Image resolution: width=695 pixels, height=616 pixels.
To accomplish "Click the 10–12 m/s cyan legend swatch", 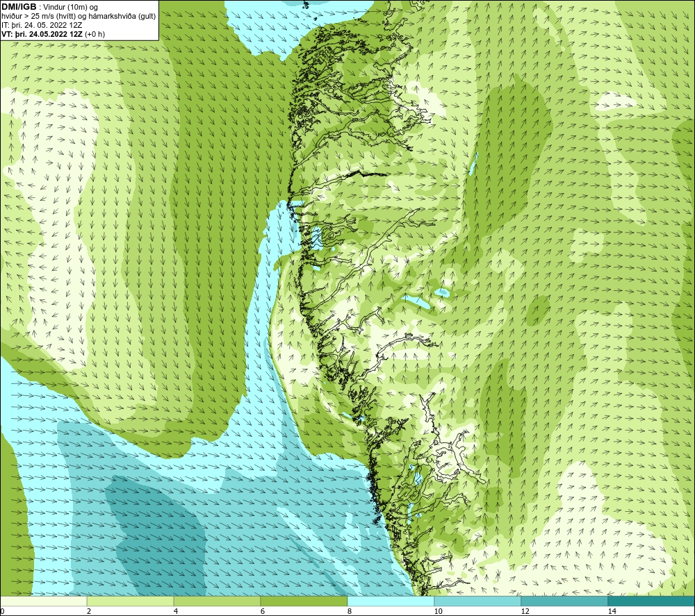I will coord(478,601).
